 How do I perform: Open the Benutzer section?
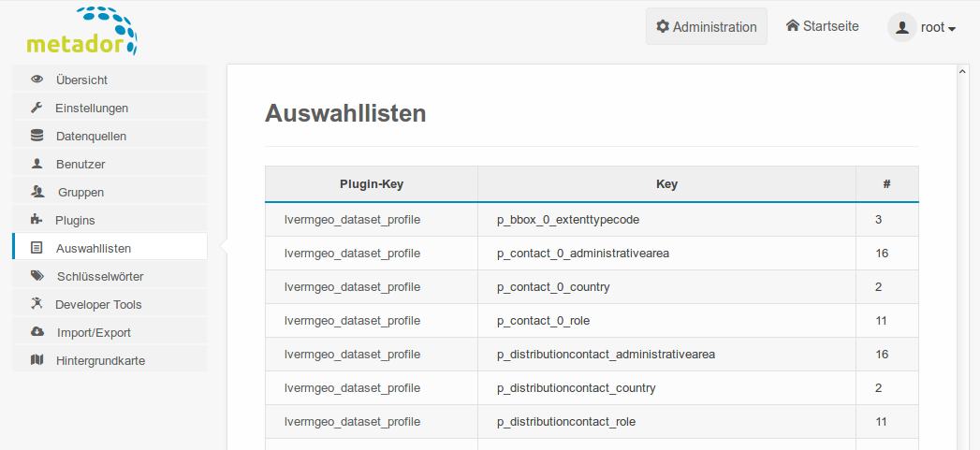[110, 164]
